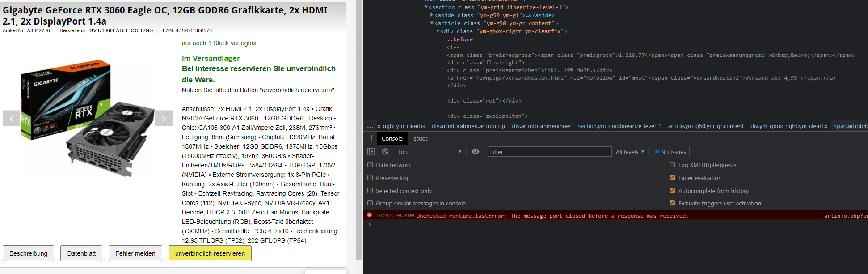The image size is (868, 274).
Task: Click the console prompt chevron
Action: 369,224
